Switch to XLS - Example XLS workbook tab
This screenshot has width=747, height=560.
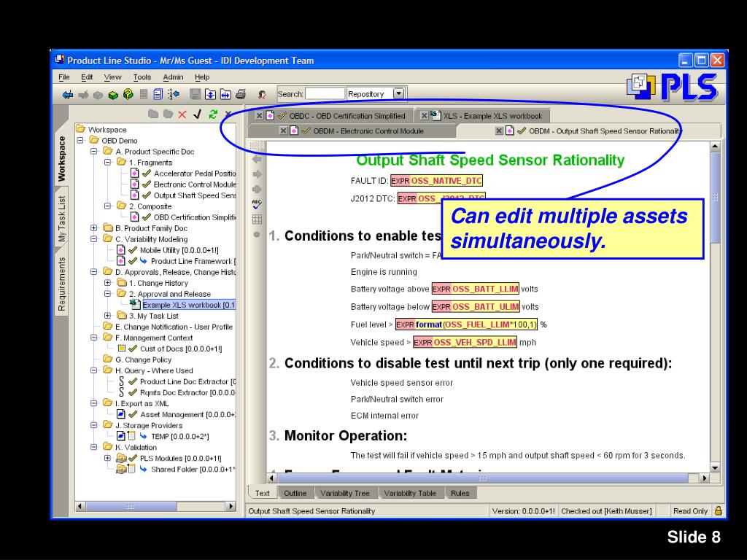tap(481, 116)
